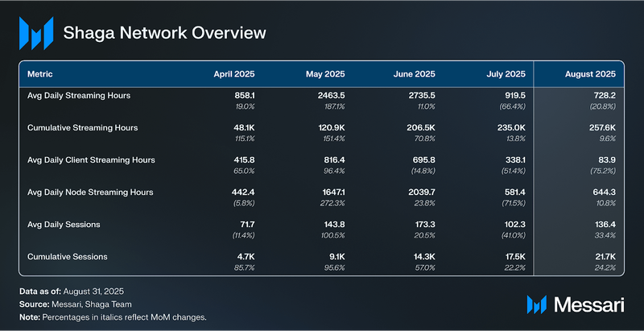Select the Avg Daily Streaming Hours row label
This screenshot has height=331, width=644.
coord(79,96)
